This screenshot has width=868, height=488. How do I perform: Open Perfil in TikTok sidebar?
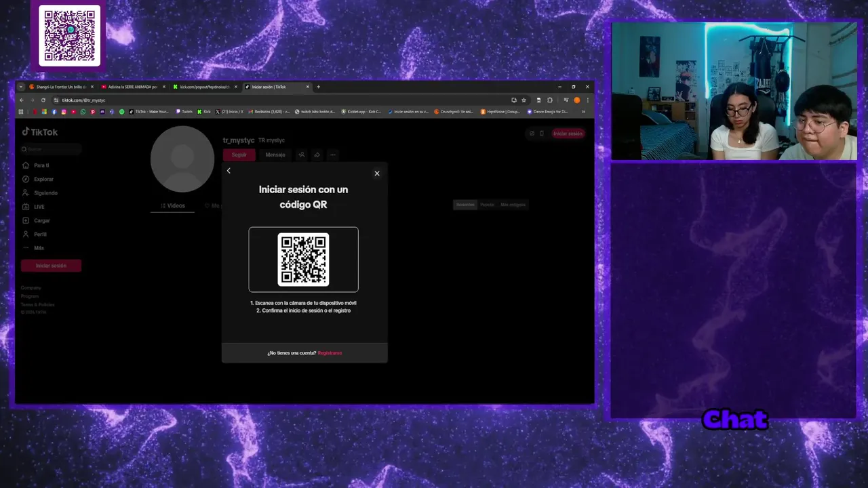[x=35, y=234]
